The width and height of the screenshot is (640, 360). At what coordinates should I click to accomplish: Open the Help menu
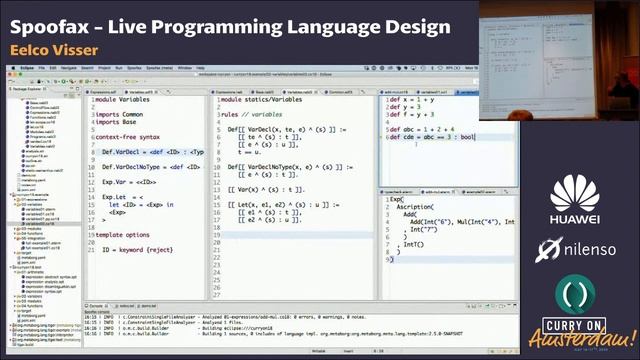click(x=200, y=68)
